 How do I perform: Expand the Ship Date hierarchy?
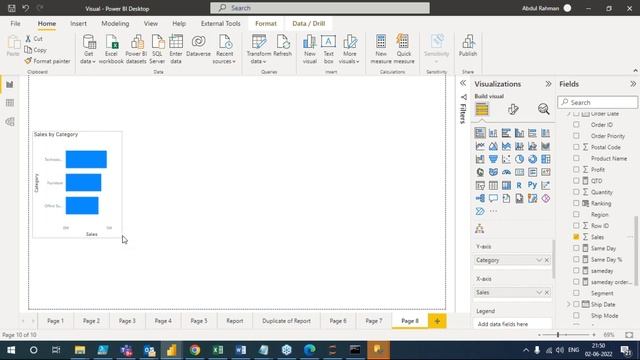[x=568, y=304]
